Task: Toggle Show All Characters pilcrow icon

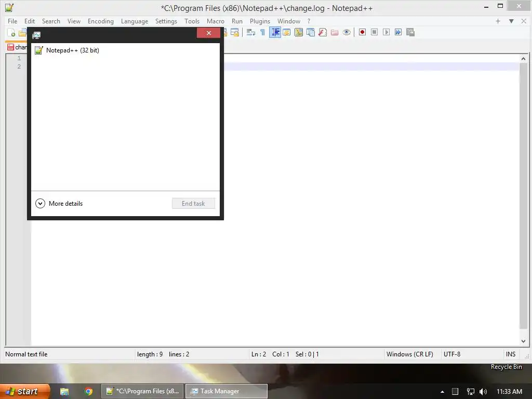Action: tap(262, 32)
